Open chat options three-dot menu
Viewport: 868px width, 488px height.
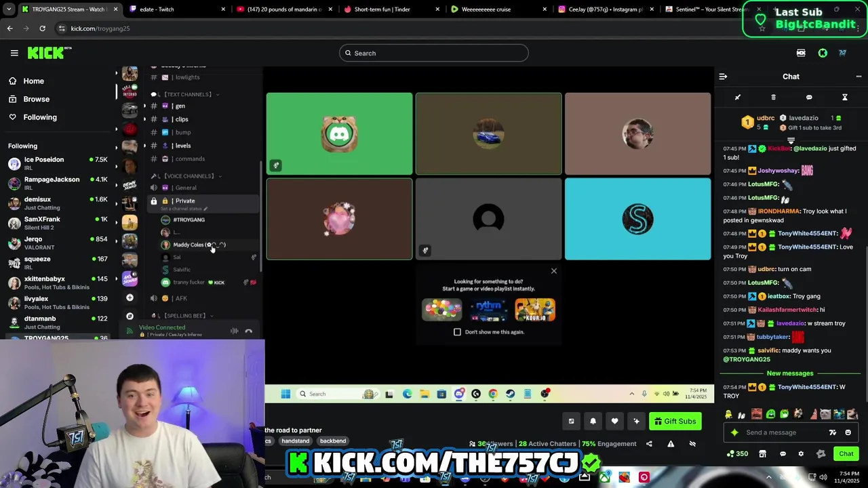point(859,77)
